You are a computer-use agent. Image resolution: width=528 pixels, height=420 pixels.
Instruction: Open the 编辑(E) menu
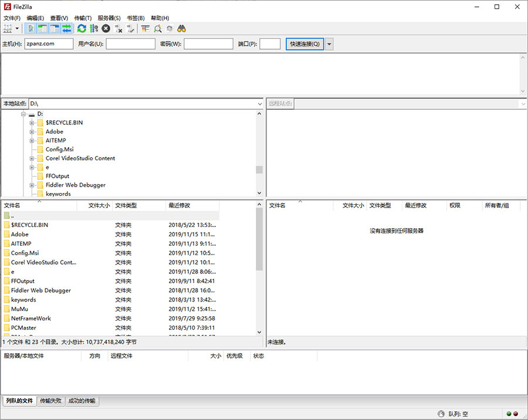click(x=35, y=18)
